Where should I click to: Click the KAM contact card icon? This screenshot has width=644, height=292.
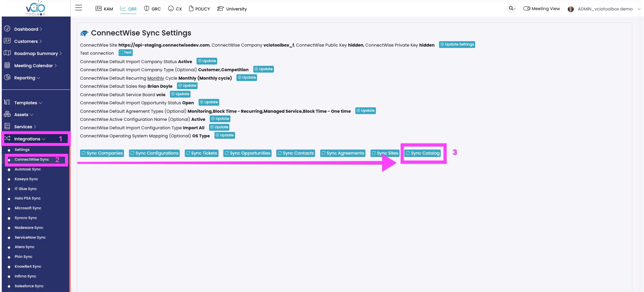pos(99,8)
